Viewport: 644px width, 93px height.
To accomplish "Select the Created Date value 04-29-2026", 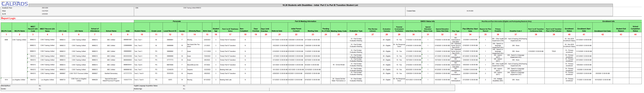I will point(470,11).
